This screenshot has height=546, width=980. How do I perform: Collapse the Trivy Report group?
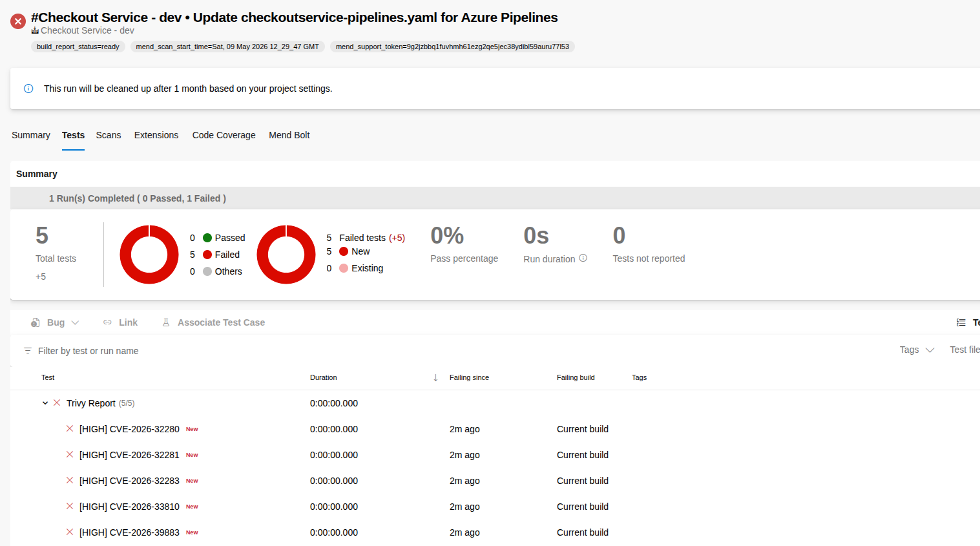[45, 403]
